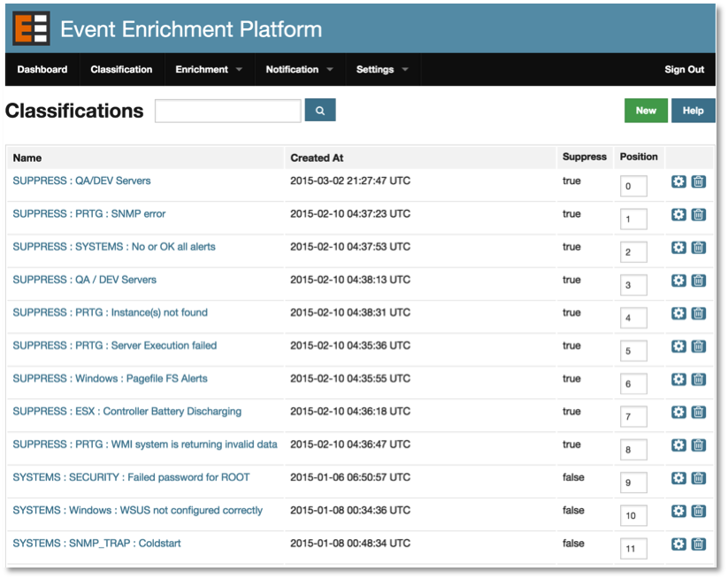Open settings gear for SUPPRESS : QA/DEV Servers
The image size is (728, 579).
pyautogui.click(x=678, y=181)
